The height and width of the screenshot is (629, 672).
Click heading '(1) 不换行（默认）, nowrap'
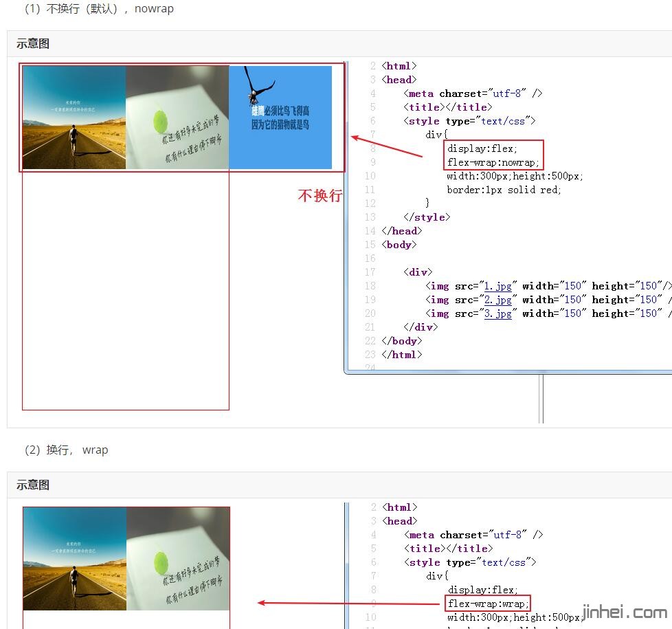[99, 8]
